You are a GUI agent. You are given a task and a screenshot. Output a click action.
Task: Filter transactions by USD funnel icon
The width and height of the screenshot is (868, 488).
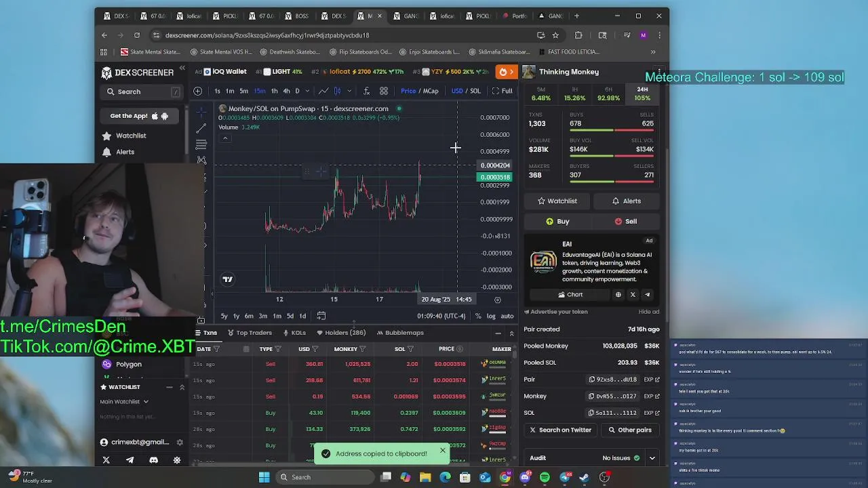(x=315, y=349)
